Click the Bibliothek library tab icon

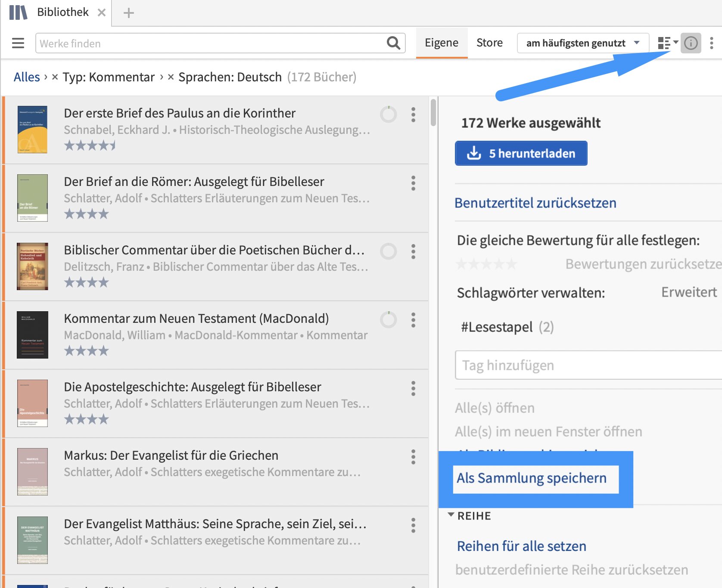coord(19,12)
